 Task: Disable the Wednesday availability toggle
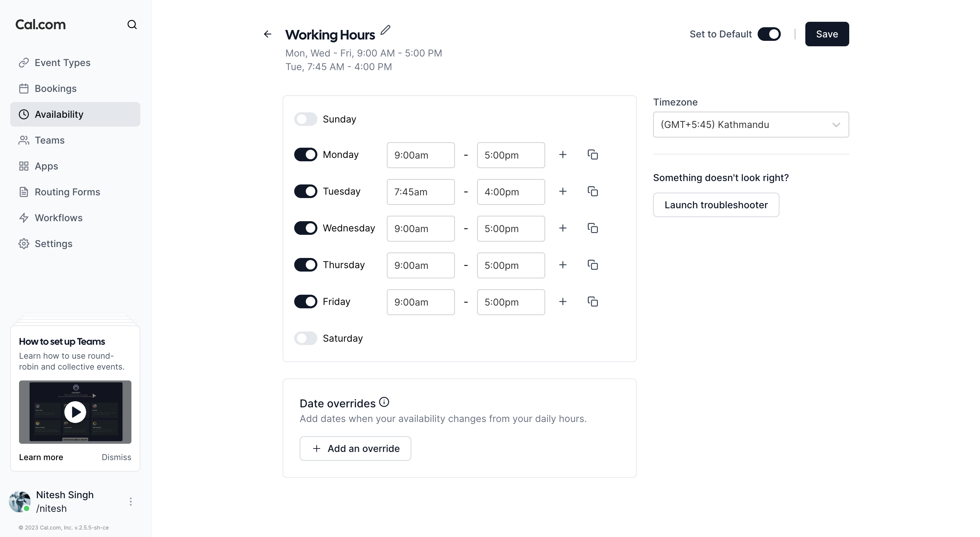(305, 228)
